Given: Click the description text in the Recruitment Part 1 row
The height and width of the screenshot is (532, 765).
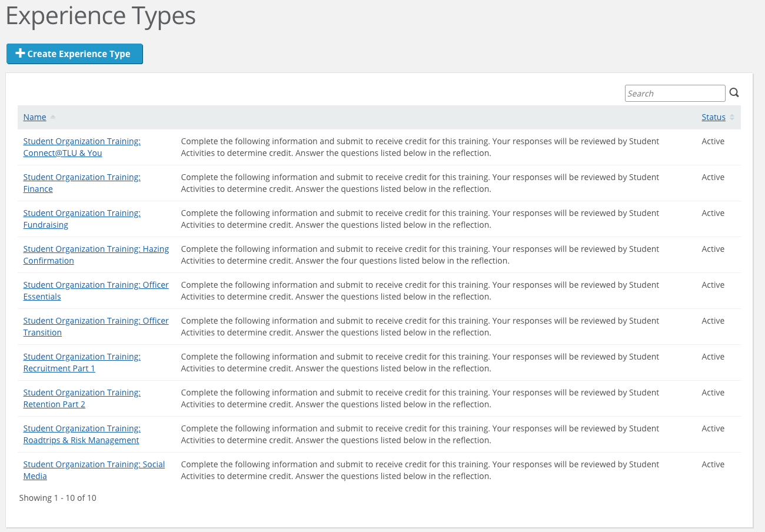Looking at the screenshot, I should click(420, 363).
